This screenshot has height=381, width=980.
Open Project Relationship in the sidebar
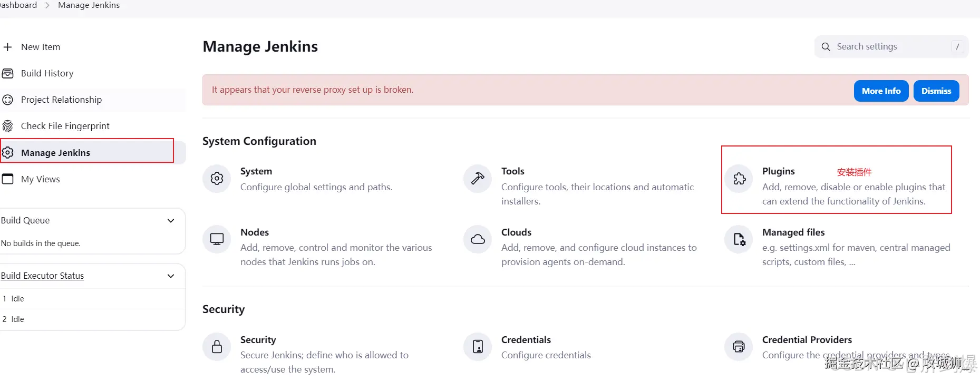point(61,100)
